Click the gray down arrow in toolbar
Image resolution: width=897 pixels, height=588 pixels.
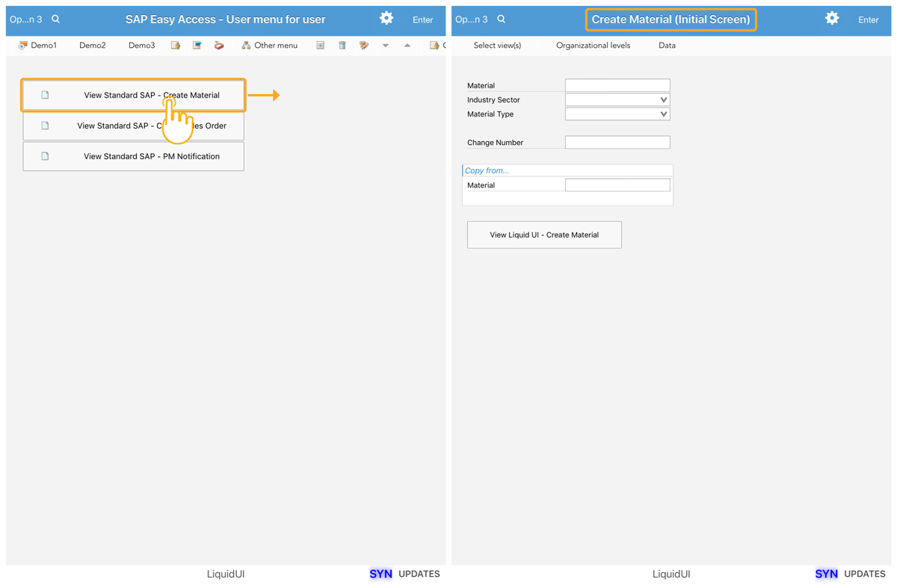[386, 46]
